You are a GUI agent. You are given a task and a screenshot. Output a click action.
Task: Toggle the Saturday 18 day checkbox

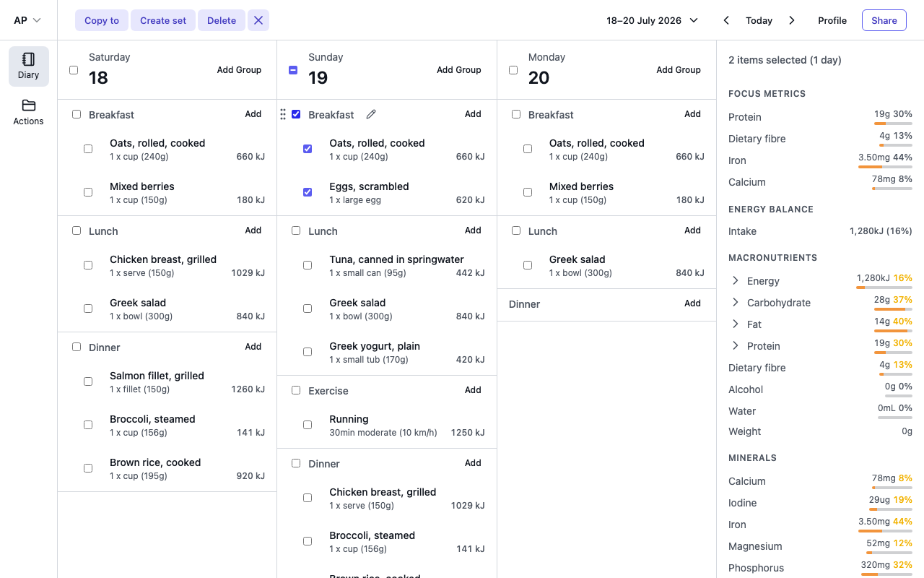(74, 70)
